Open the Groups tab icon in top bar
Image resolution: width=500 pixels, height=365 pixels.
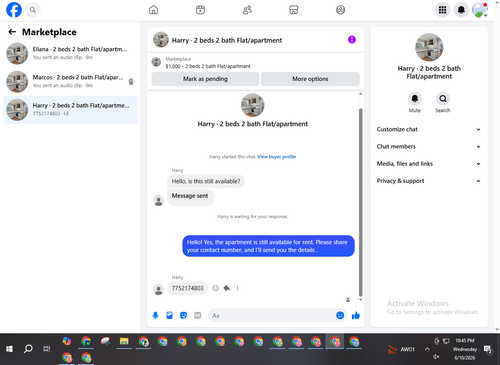(340, 10)
